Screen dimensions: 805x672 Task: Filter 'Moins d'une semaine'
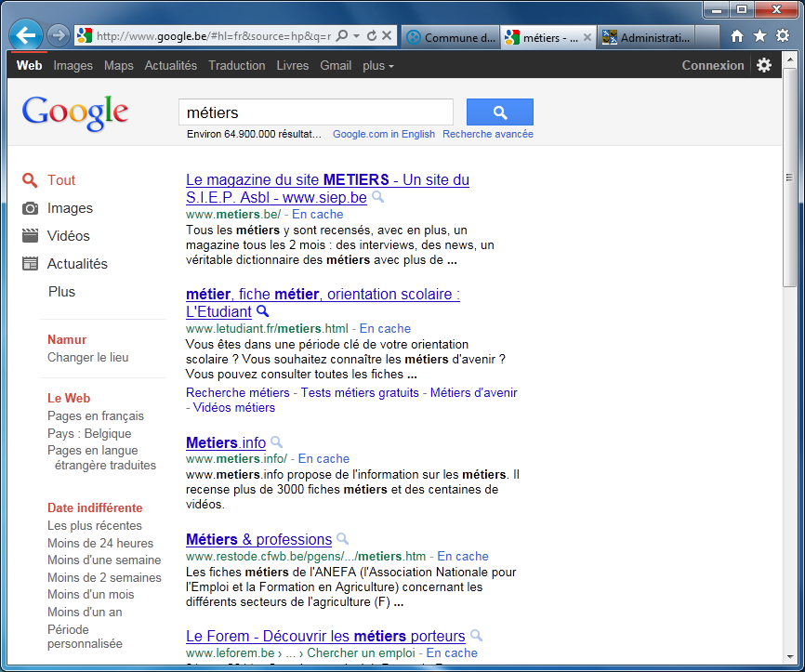point(104,560)
